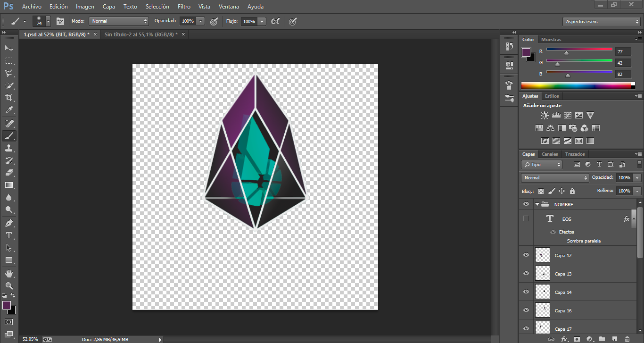Select the Rectangle shape tool
Image resolution: width=644 pixels, height=343 pixels.
[x=9, y=260]
